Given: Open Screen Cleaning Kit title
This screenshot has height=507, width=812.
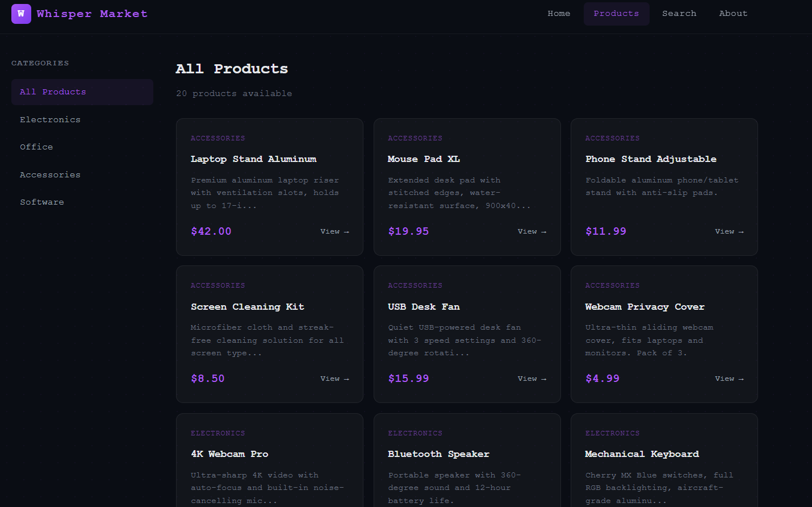Looking at the screenshot, I should point(248,307).
